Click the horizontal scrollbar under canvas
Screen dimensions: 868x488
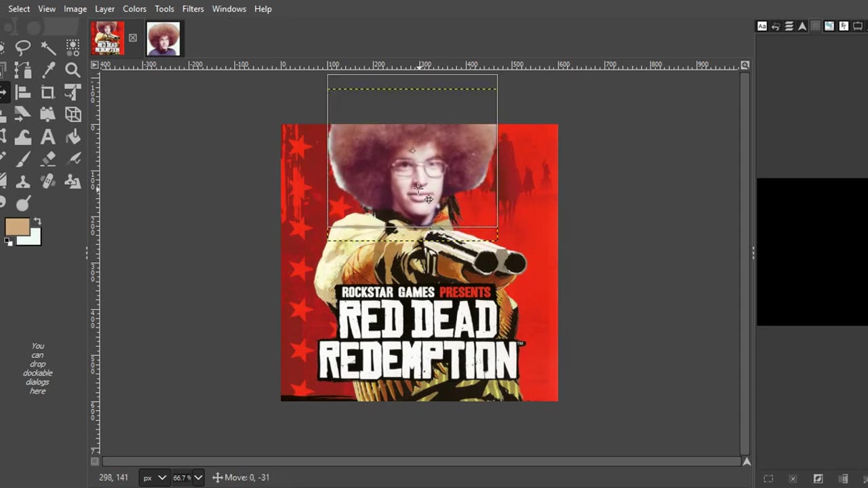(420, 462)
